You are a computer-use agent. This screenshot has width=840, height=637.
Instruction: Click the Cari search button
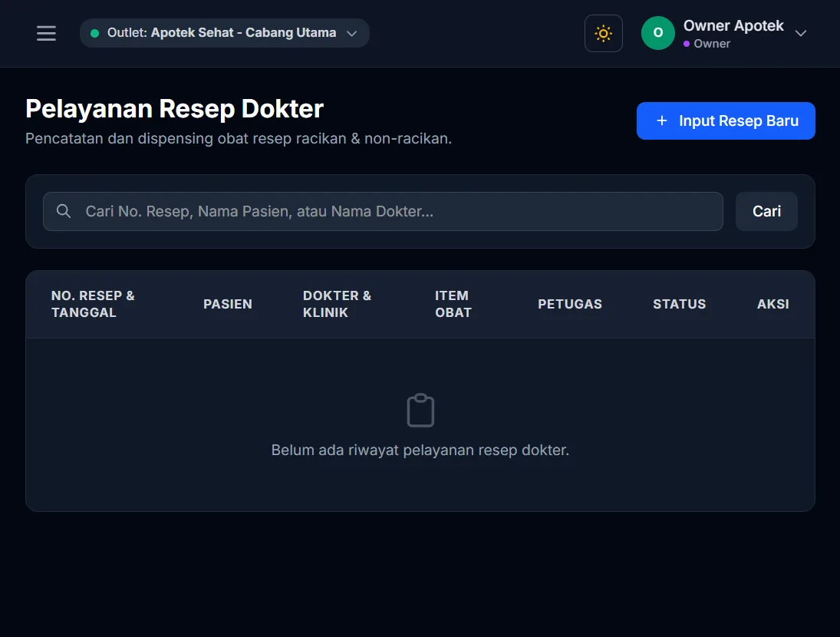[x=766, y=211]
